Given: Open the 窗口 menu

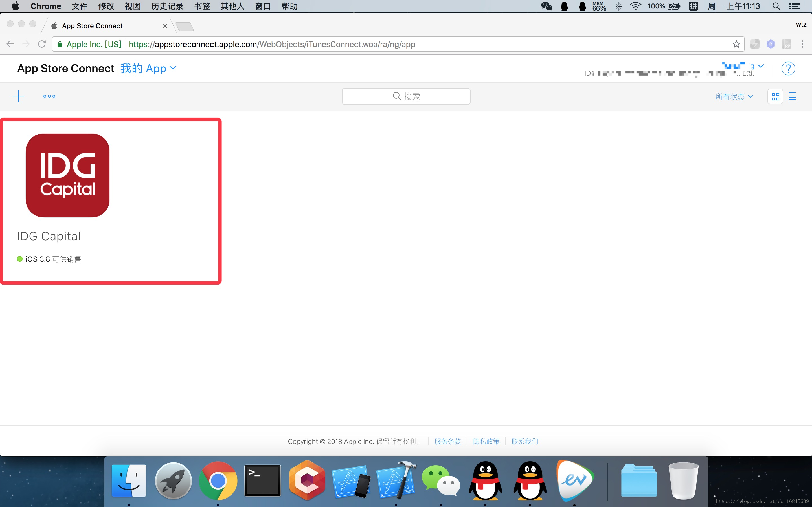Looking at the screenshot, I should point(263,6).
